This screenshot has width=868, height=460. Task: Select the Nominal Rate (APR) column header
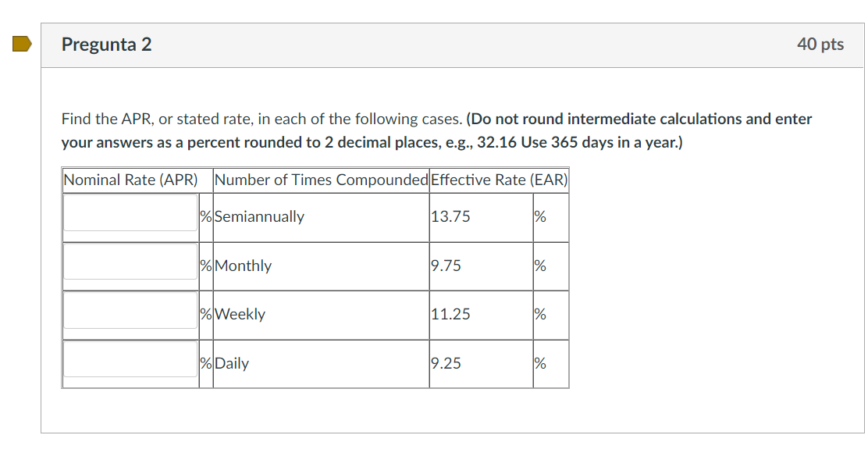(x=131, y=180)
